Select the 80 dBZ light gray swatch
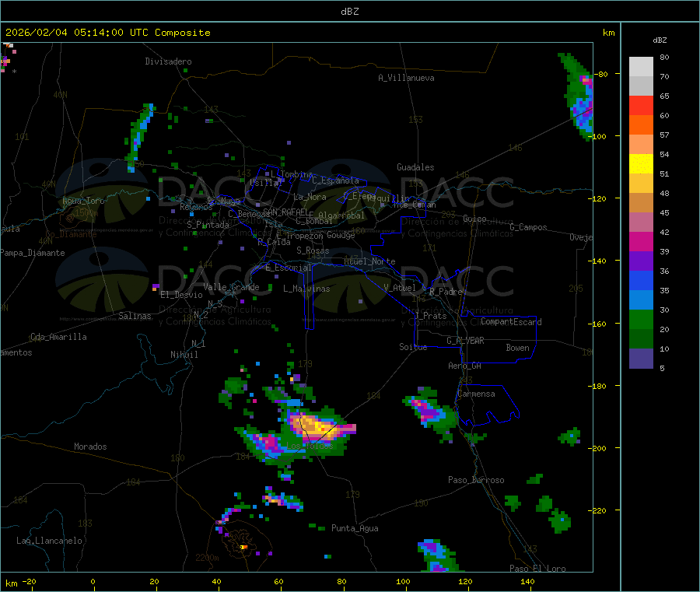Image resolution: width=700 pixels, height=592 pixels. point(641,67)
